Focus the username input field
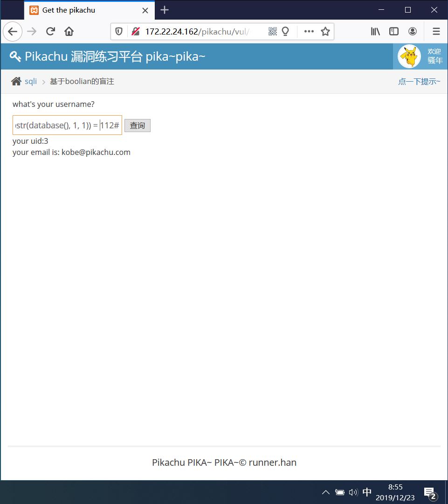Viewport: 448px width, 504px height. (x=67, y=125)
